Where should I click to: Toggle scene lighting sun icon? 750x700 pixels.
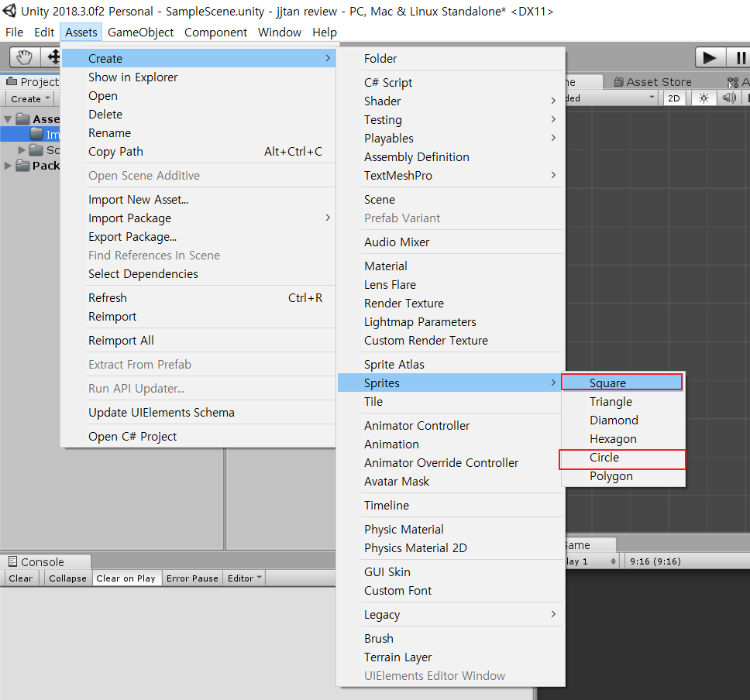coord(704,98)
